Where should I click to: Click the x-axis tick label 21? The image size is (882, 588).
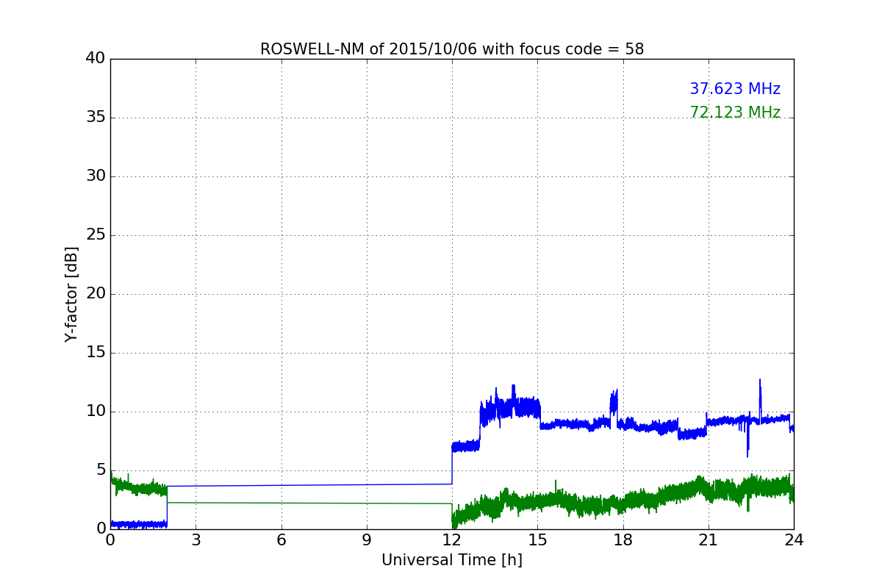click(709, 540)
